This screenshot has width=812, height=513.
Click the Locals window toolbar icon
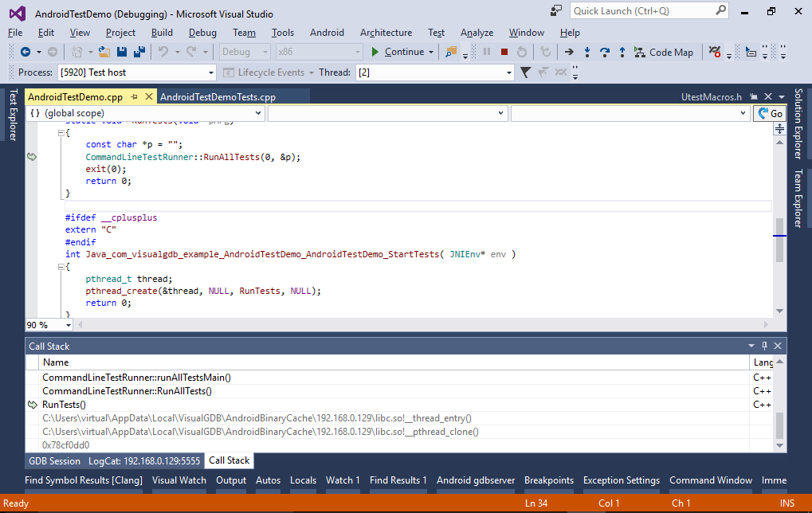(x=751, y=52)
